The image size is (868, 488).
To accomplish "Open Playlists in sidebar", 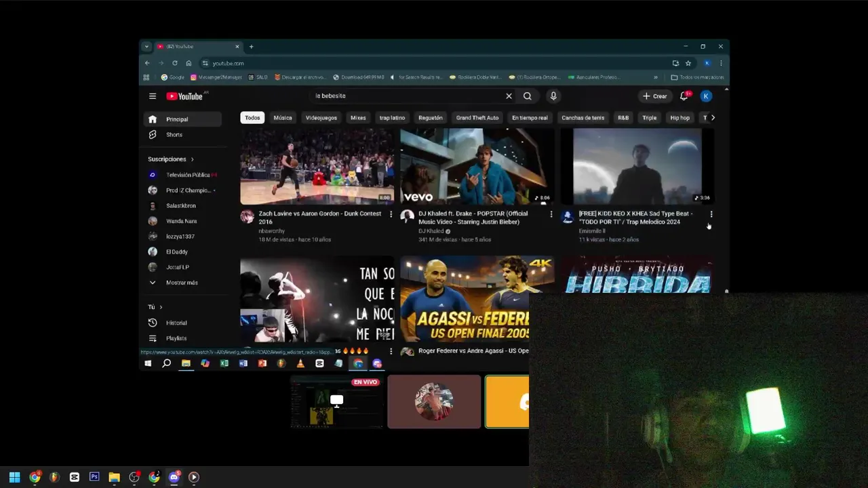I will [182, 338].
